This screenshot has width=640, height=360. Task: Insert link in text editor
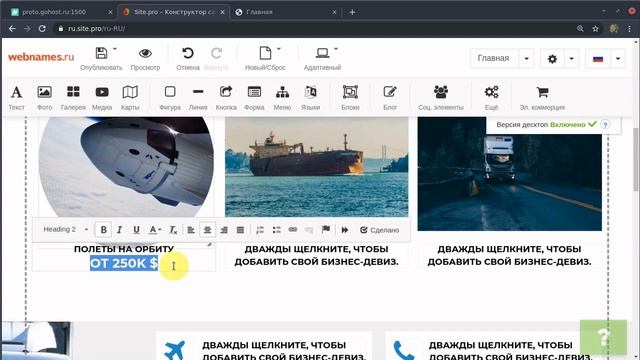(293, 230)
